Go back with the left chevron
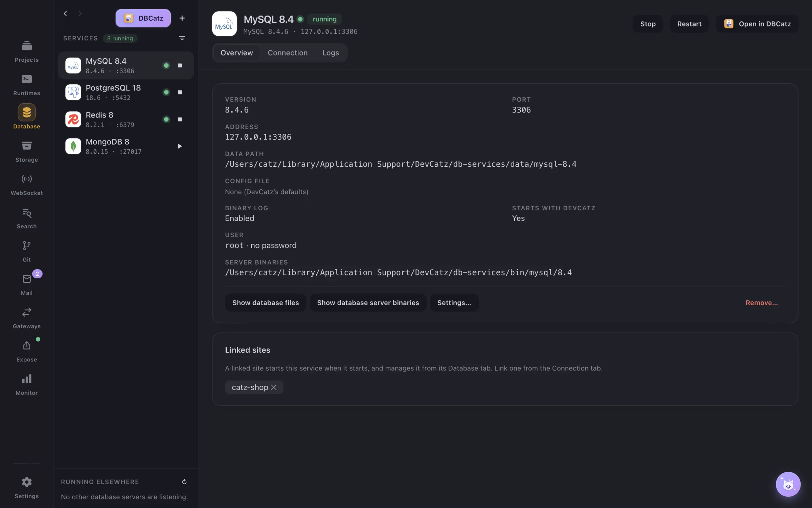 [x=65, y=14]
